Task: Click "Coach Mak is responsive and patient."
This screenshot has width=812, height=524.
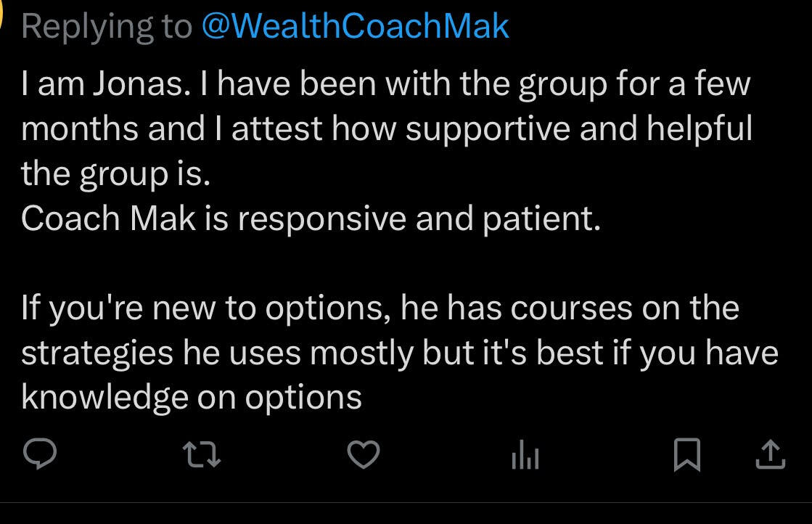Action: [311, 218]
